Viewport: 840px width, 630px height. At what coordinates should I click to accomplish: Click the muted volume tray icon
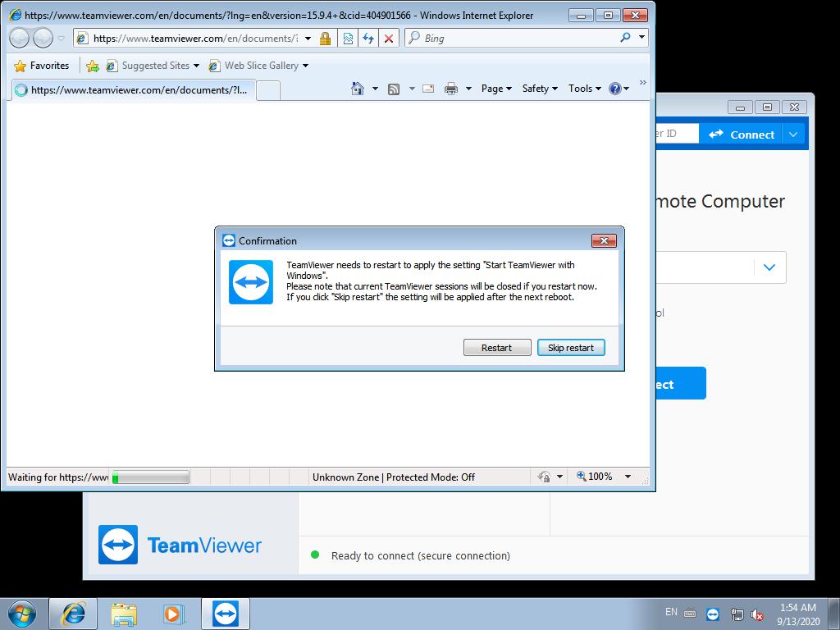[757, 614]
